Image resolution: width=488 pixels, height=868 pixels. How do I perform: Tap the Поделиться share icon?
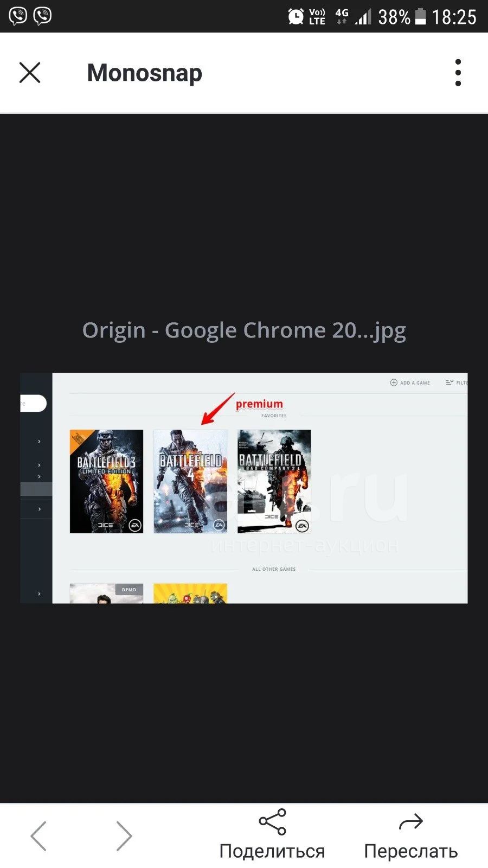272,822
